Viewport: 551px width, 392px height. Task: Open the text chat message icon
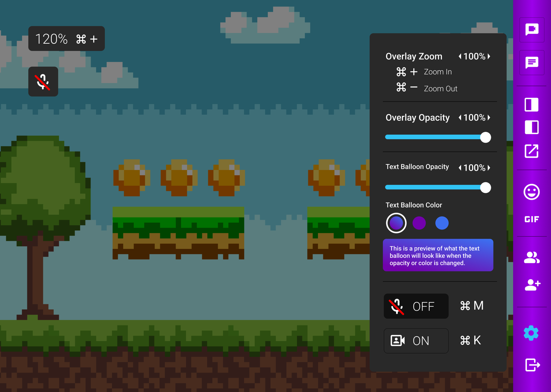point(532,63)
